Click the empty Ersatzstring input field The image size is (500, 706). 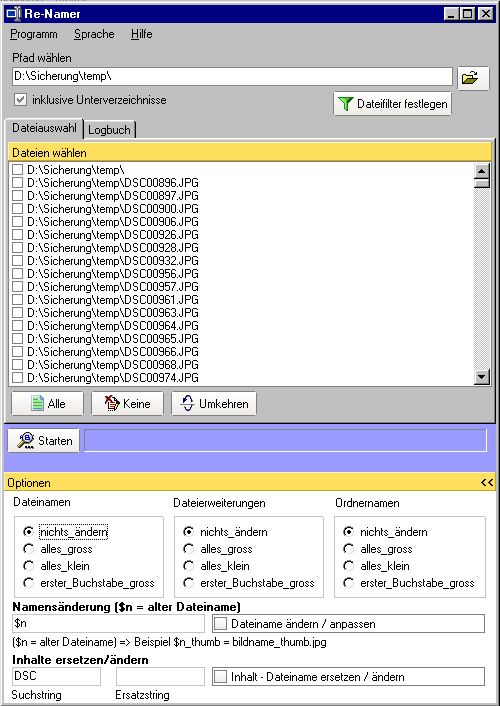tap(160, 676)
